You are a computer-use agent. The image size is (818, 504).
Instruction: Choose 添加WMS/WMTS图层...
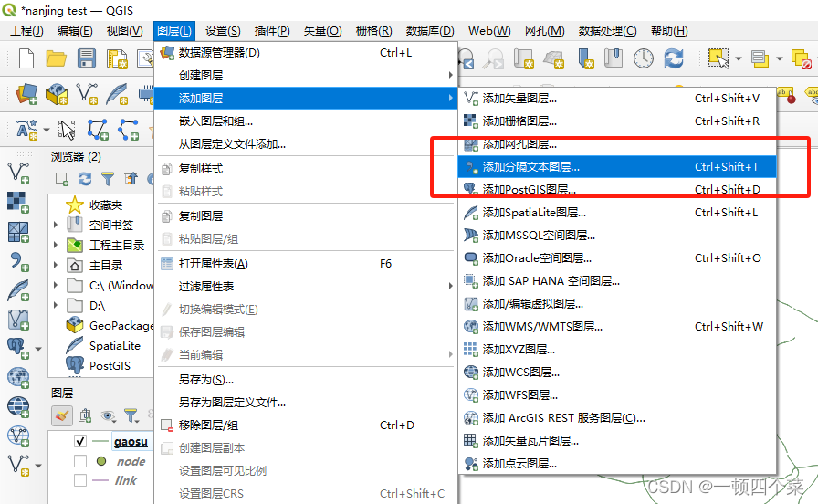[617, 327]
